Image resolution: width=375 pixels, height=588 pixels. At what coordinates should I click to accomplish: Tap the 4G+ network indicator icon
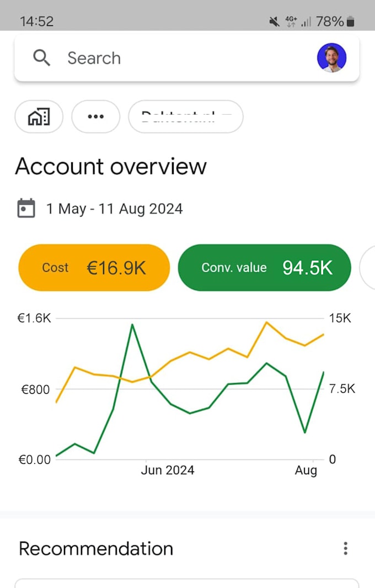[x=291, y=21]
